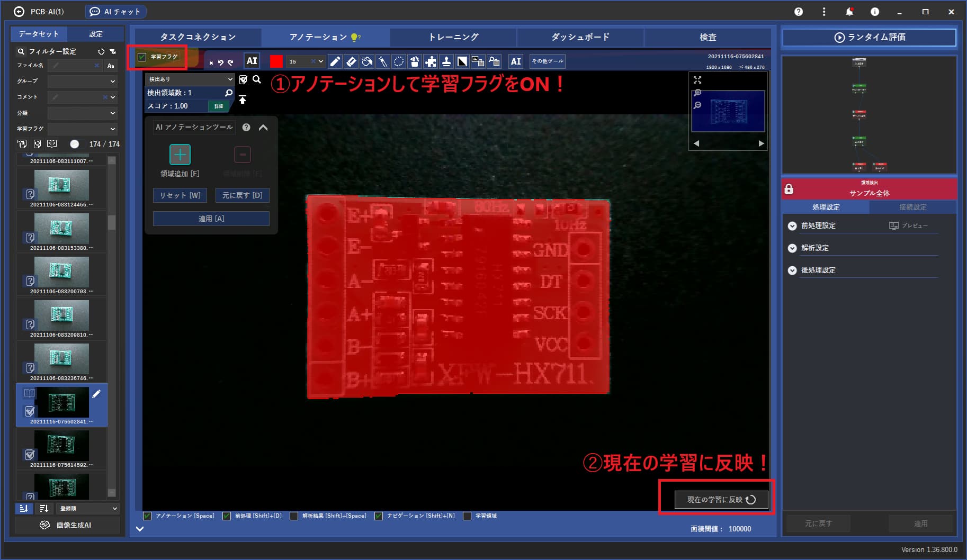The width and height of the screenshot is (967, 560).
Task: Collapse the AI アノテーションツール panel
Action: click(263, 128)
